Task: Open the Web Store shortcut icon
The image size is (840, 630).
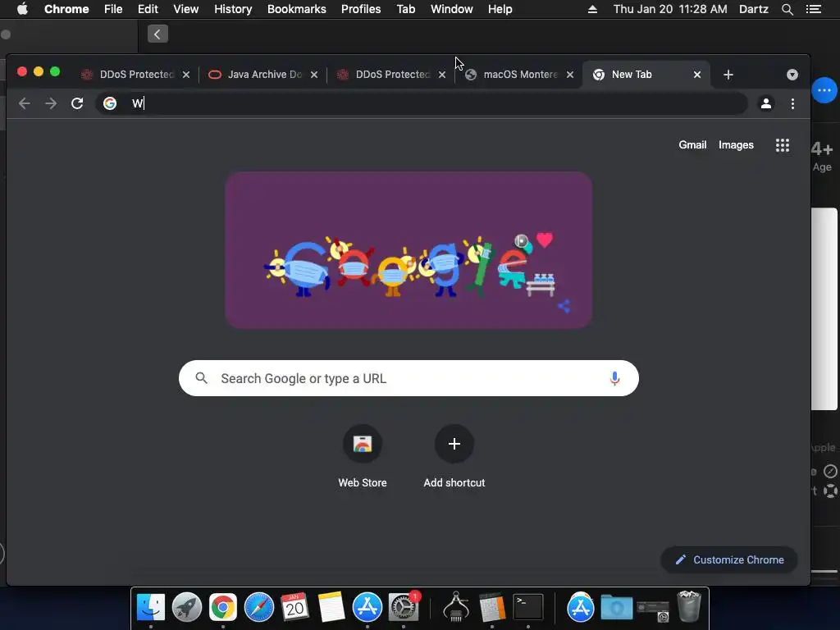Action: [x=362, y=444]
